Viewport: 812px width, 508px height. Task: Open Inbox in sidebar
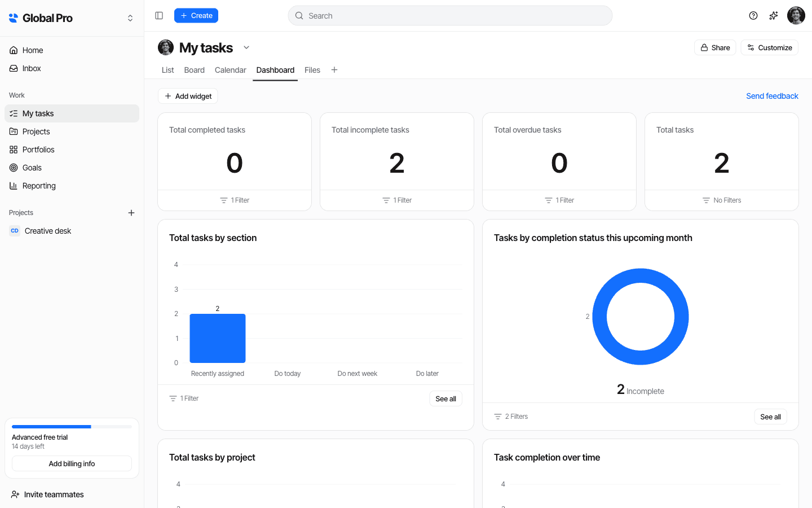pos(72,68)
